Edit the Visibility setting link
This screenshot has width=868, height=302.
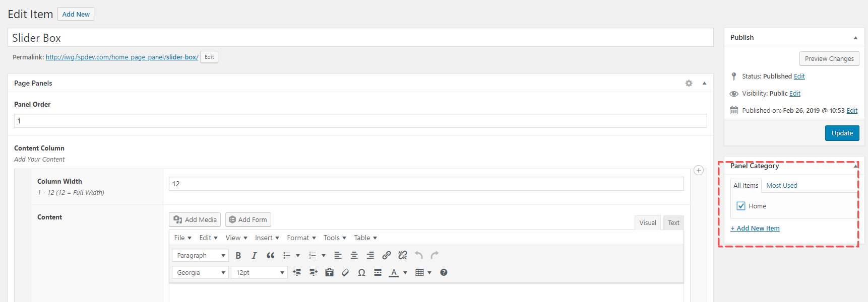point(795,93)
